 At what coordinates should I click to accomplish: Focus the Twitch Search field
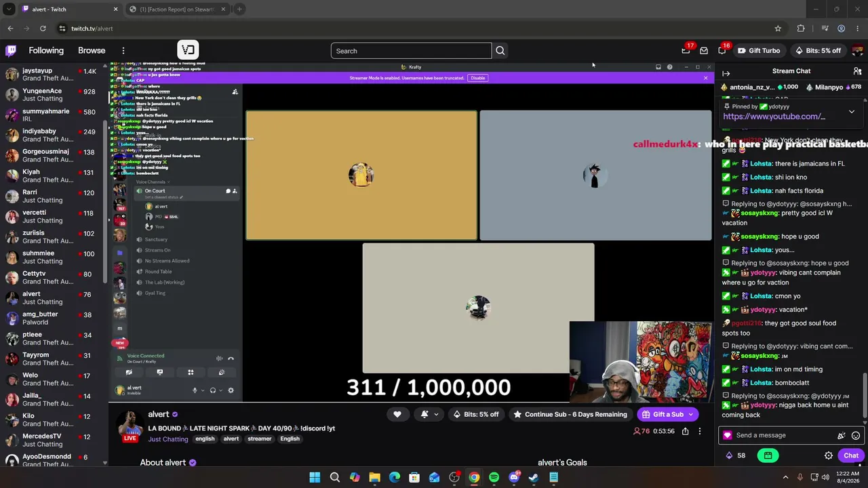tap(411, 51)
